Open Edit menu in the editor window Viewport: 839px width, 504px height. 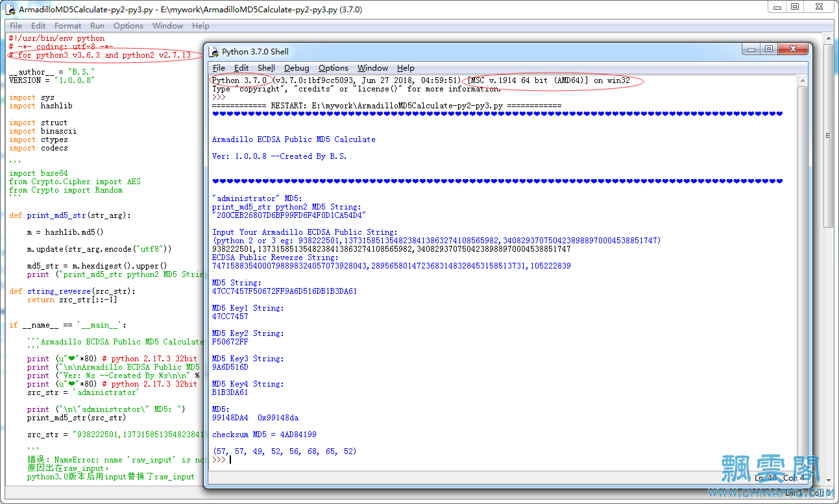(38, 26)
